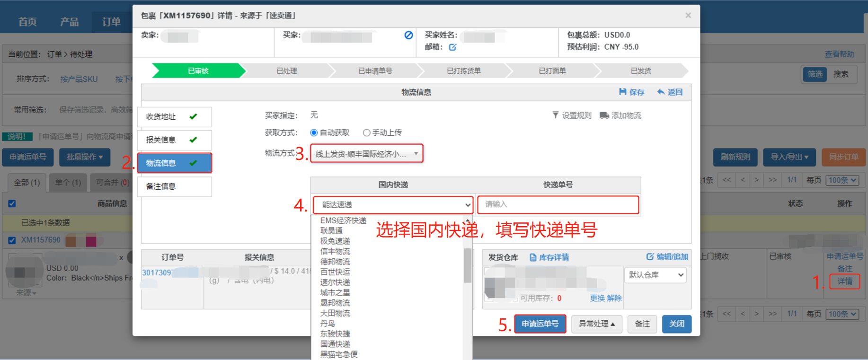The height and width of the screenshot is (360, 868).
Task: Switch to the 报关信息 tab
Action: [x=174, y=140]
